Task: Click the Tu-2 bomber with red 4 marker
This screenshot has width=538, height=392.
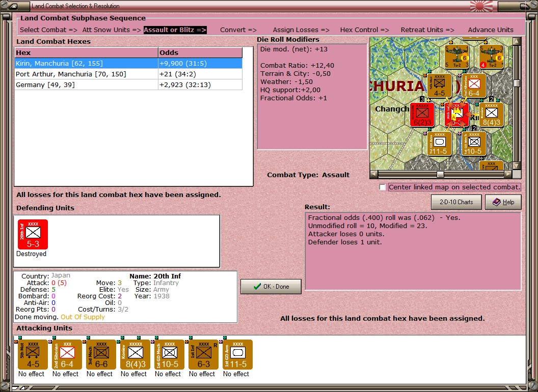Action: 491,56
